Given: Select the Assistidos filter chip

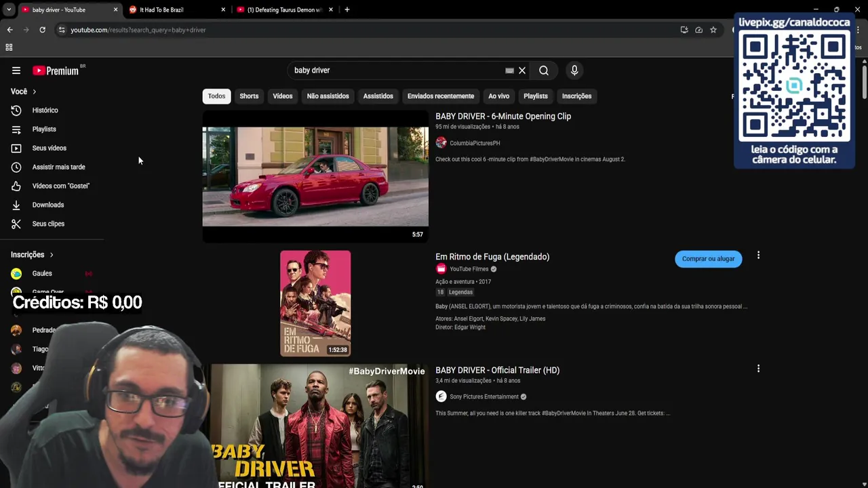Looking at the screenshot, I should click(378, 96).
